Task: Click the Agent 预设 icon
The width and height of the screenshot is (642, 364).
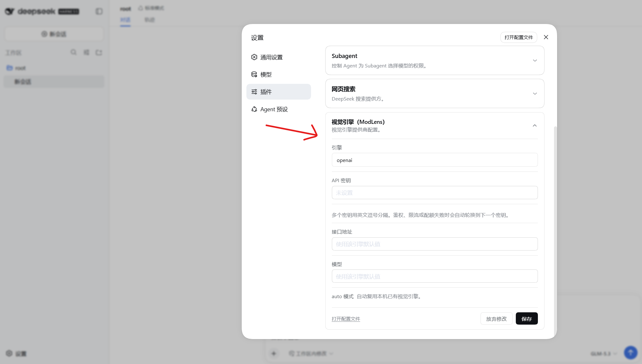Action: coord(254,109)
